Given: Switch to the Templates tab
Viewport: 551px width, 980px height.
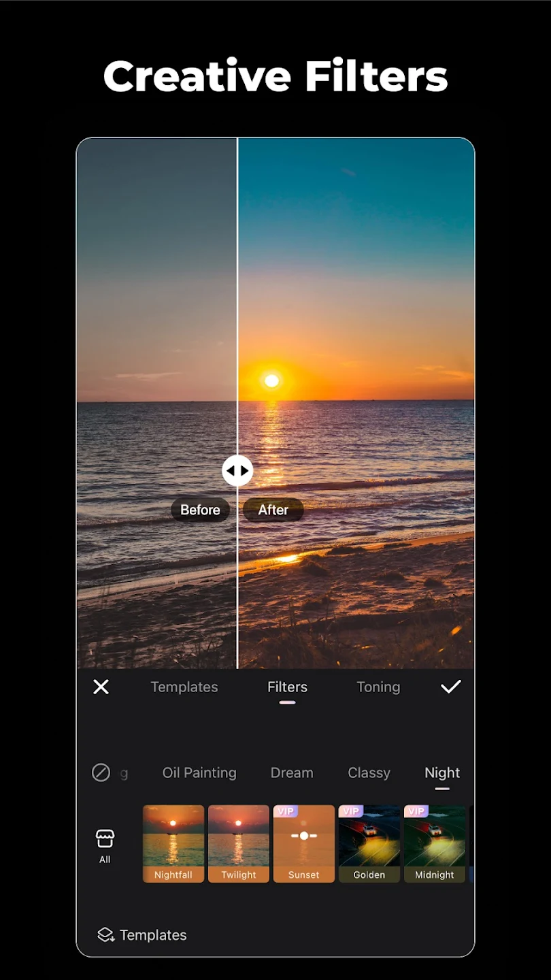Looking at the screenshot, I should 184,687.
